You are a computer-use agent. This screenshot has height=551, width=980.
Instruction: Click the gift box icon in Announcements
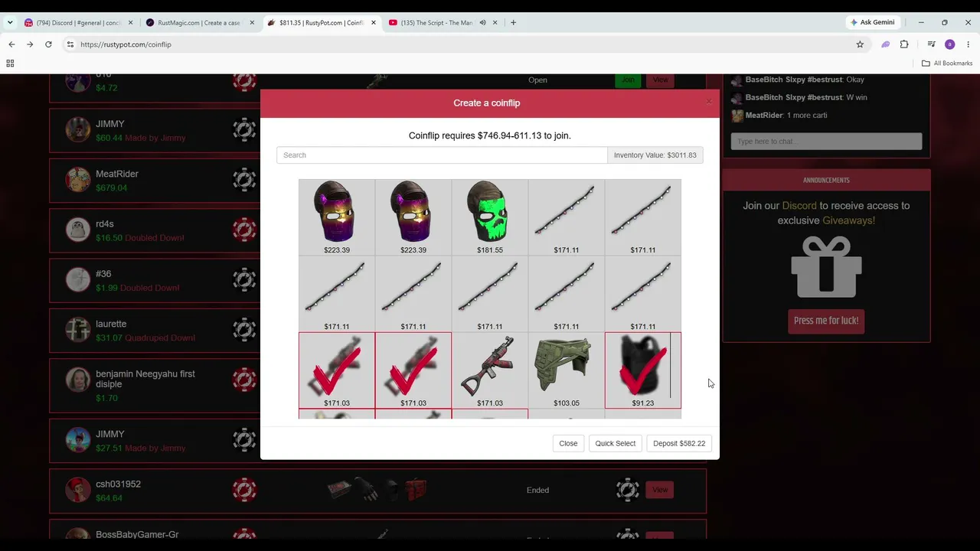(826, 266)
